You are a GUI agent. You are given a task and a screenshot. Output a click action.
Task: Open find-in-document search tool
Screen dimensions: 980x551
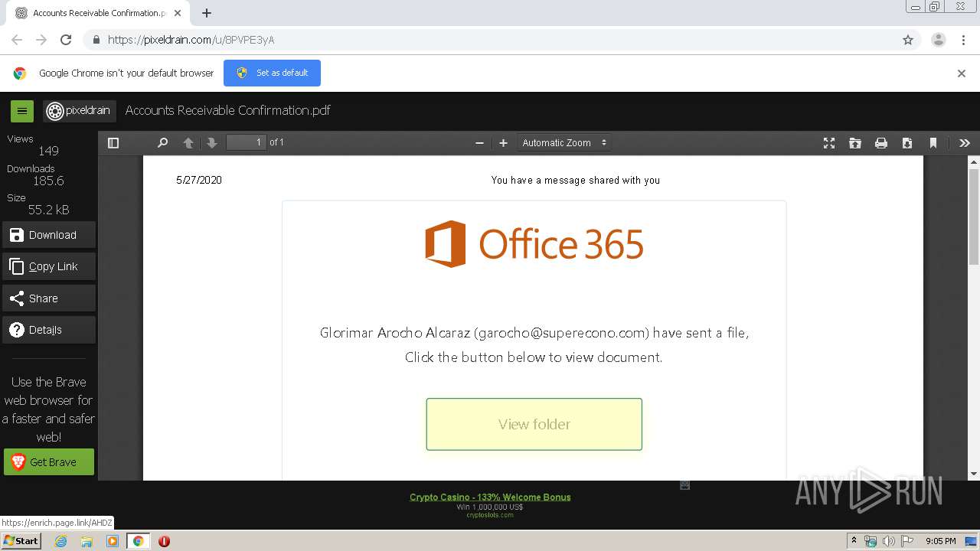pos(162,143)
